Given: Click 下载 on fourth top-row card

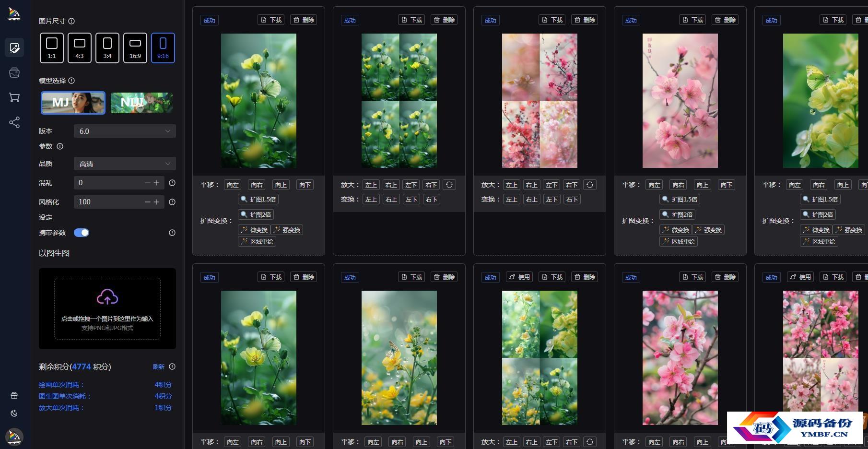Looking at the screenshot, I should point(692,20).
